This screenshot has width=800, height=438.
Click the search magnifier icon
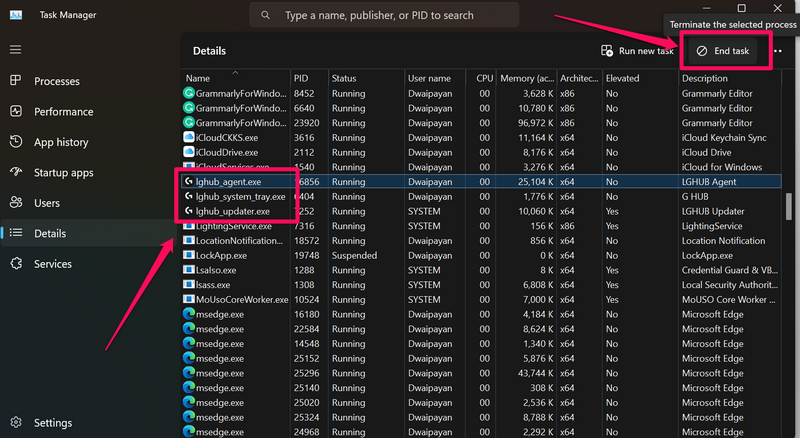click(266, 16)
